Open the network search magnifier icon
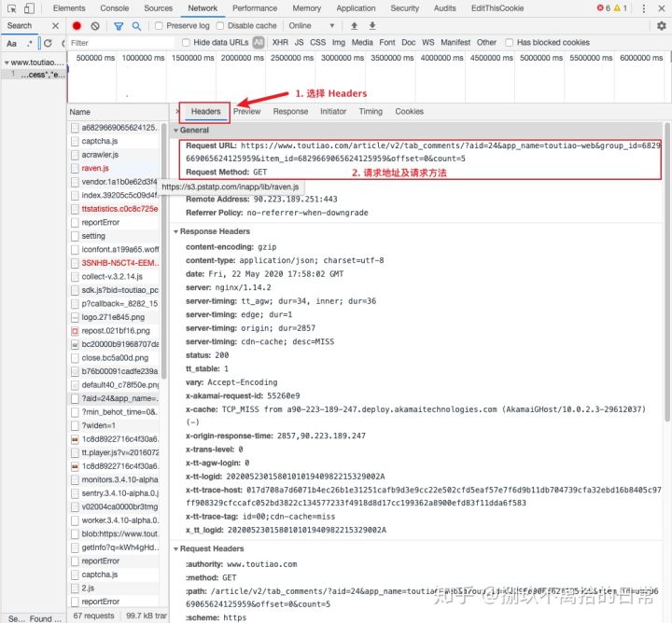The image size is (672, 623). point(136,26)
